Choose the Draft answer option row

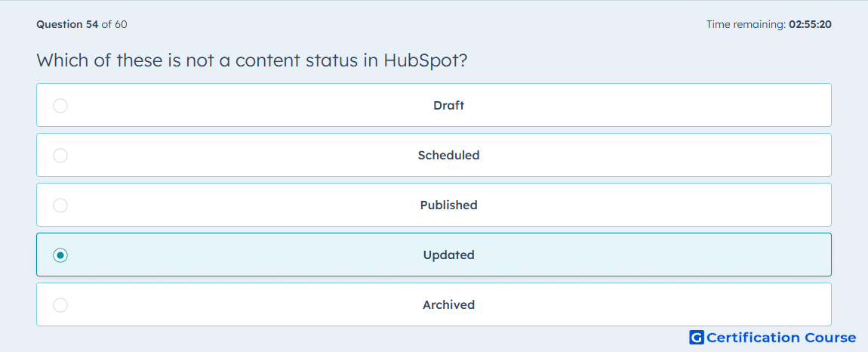coord(434,105)
